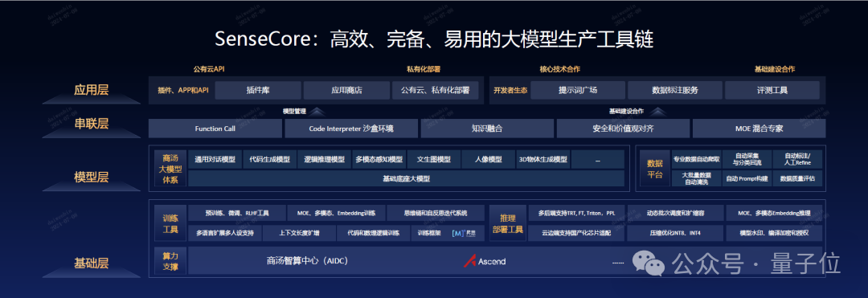Click Code Interpreter 沙盒环境 block
The width and height of the screenshot is (868, 298).
tap(351, 129)
